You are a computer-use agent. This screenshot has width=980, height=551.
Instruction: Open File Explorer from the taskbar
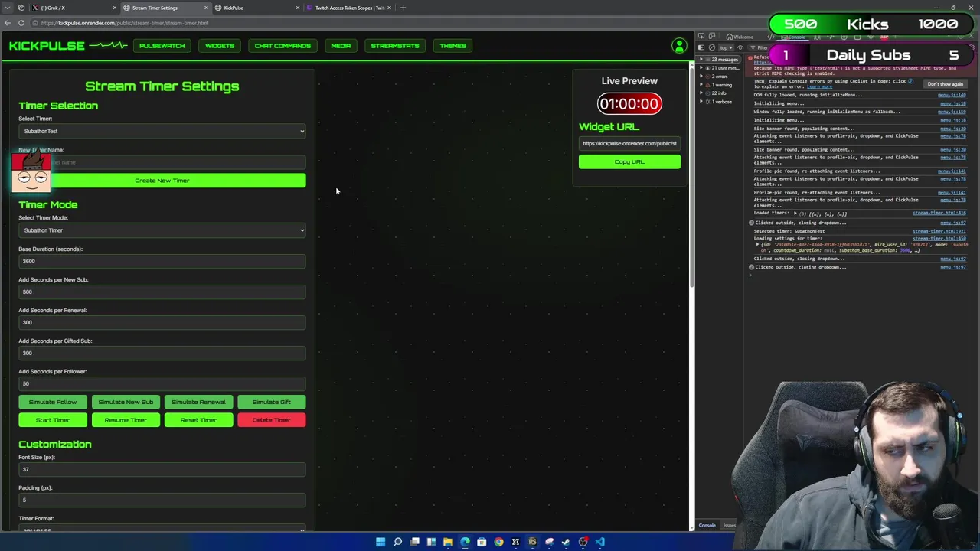(448, 542)
